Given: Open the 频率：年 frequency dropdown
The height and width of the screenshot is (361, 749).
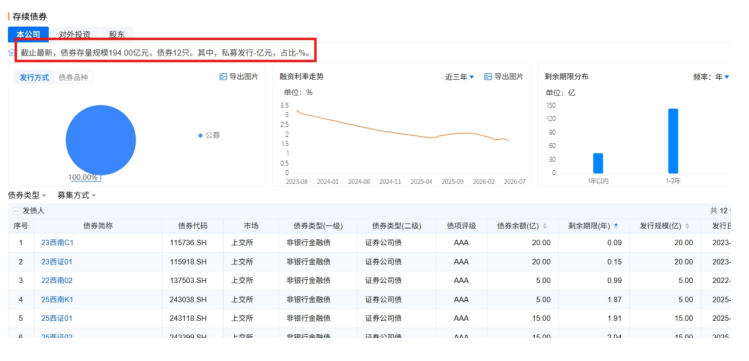Looking at the screenshot, I should (x=711, y=77).
